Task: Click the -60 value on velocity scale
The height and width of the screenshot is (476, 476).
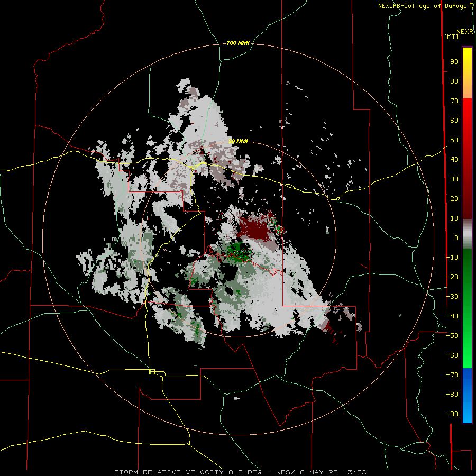Action: 452,355
